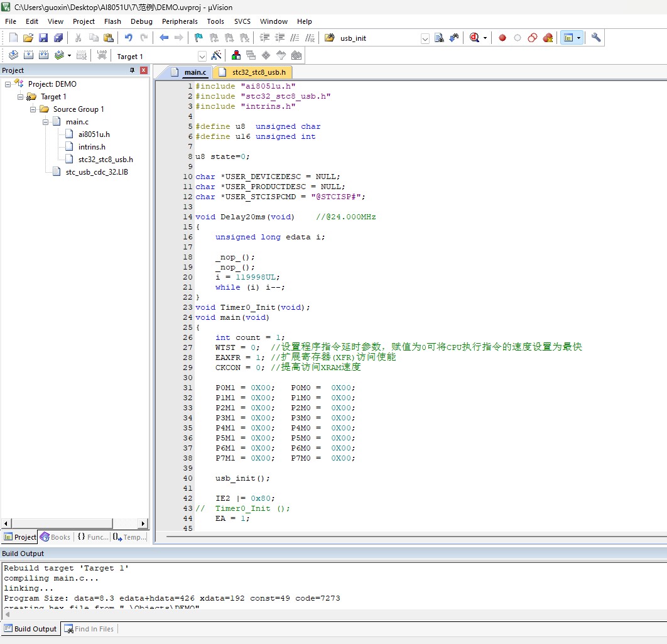Save all files icon
Viewport: 667px width, 644px height.
tap(58, 38)
